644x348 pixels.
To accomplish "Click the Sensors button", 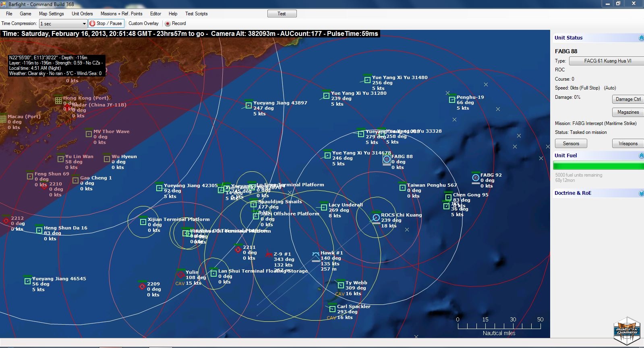I will [x=571, y=144].
